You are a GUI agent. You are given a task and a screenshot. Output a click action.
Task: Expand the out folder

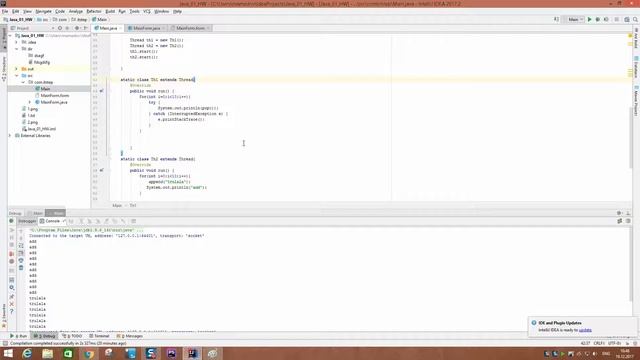point(17,69)
